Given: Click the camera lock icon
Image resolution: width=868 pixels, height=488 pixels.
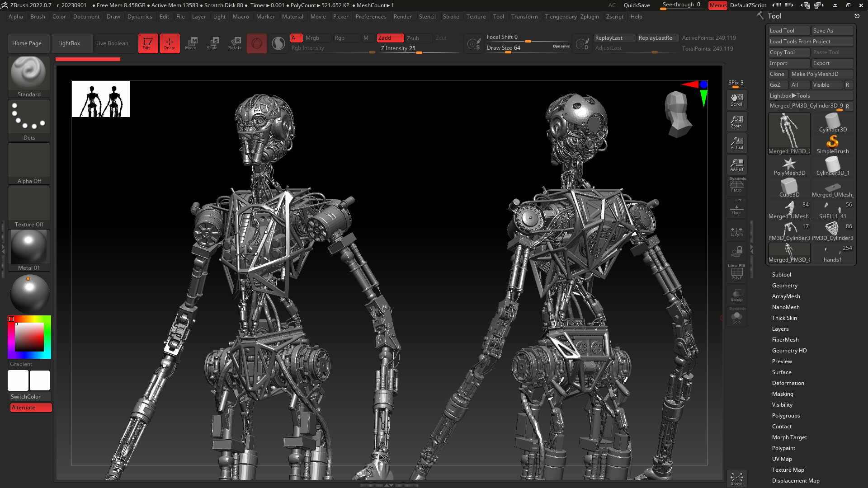Looking at the screenshot, I should pyautogui.click(x=736, y=252).
